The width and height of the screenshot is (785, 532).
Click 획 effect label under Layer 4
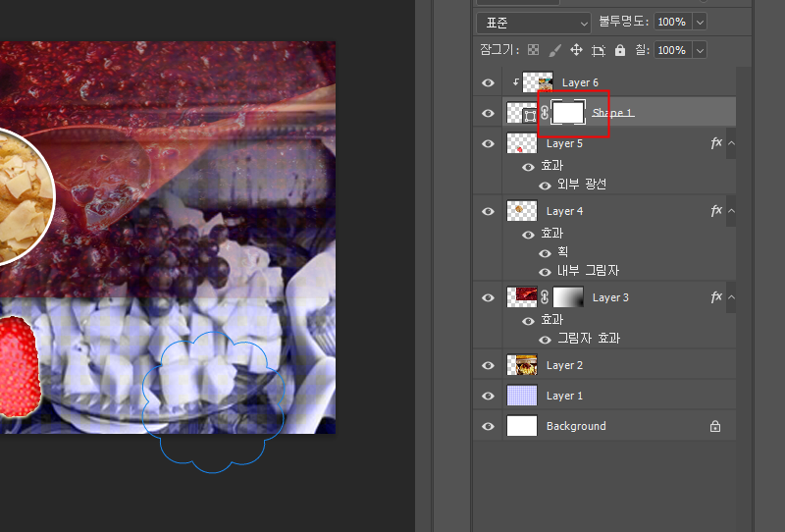coord(562,252)
